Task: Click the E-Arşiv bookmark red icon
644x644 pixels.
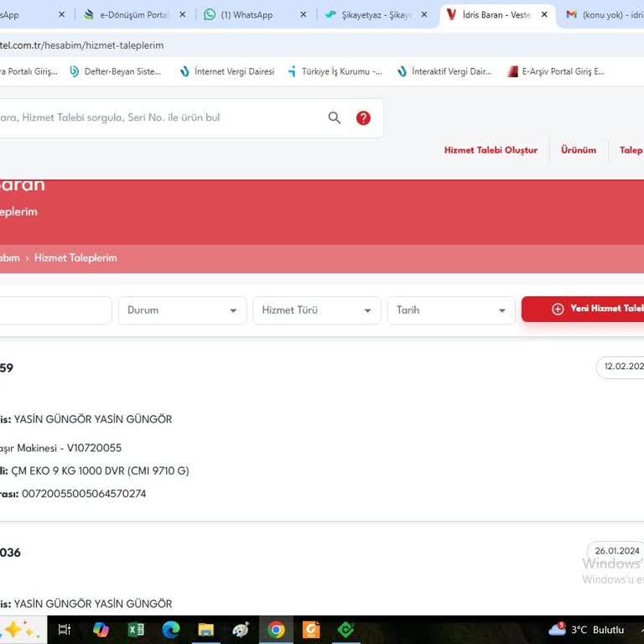Action: pyautogui.click(x=513, y=71)
